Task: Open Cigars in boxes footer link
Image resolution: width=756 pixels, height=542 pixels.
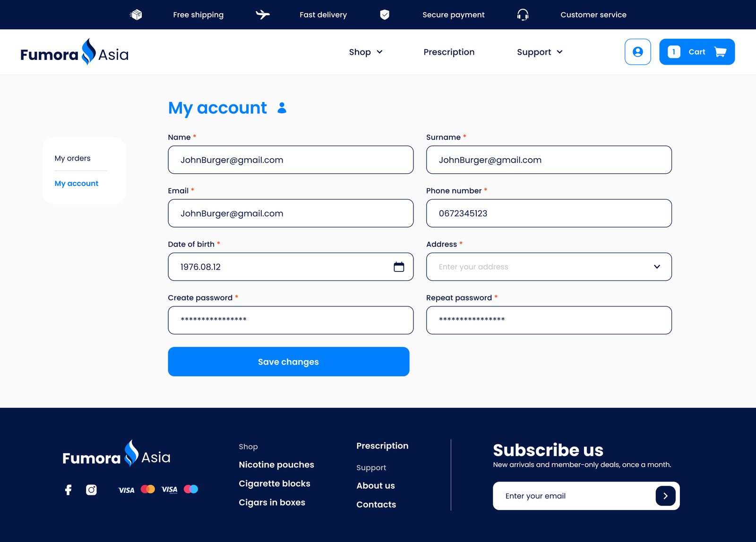Action: (272, 502)
